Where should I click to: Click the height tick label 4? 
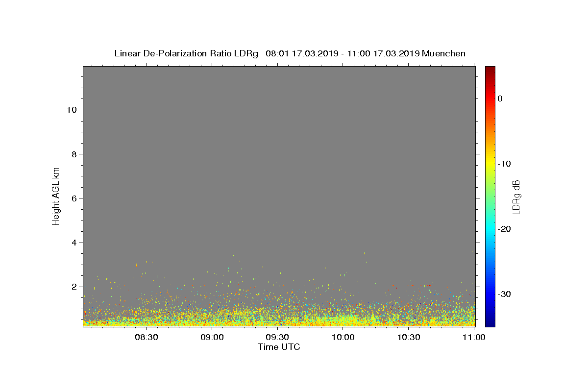tap(73, 243)
